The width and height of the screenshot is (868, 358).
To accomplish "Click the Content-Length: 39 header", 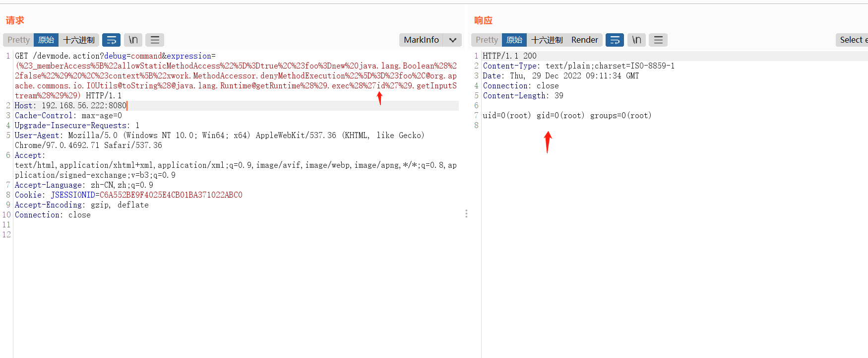I will (523, 95).
